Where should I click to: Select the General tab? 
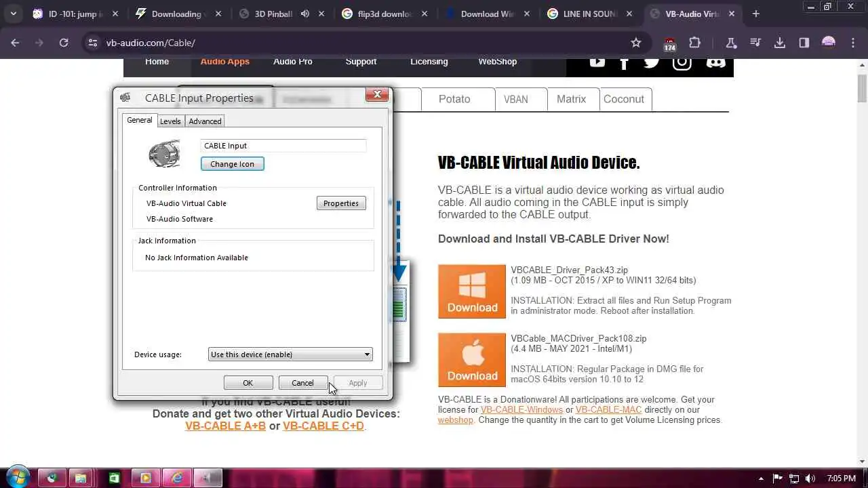(x=140, y=120)
